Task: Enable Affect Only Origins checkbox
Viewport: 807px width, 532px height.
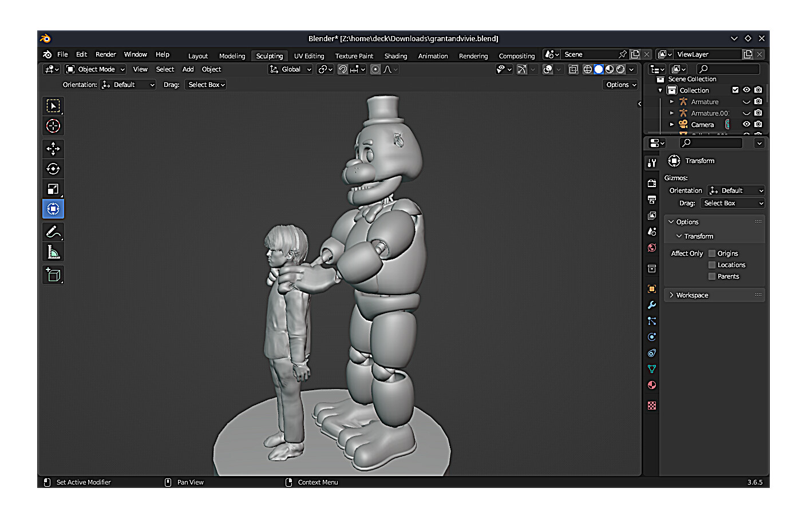Action: pos(712,253)
